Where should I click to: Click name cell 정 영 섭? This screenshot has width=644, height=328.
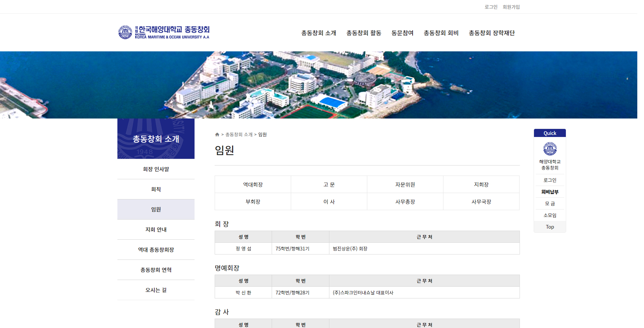pos(244,249)
